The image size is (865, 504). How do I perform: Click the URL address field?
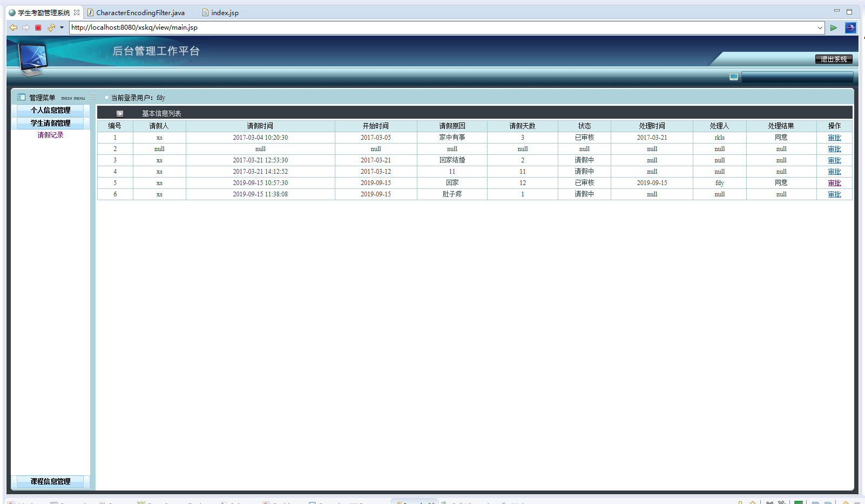pos(443,28)
